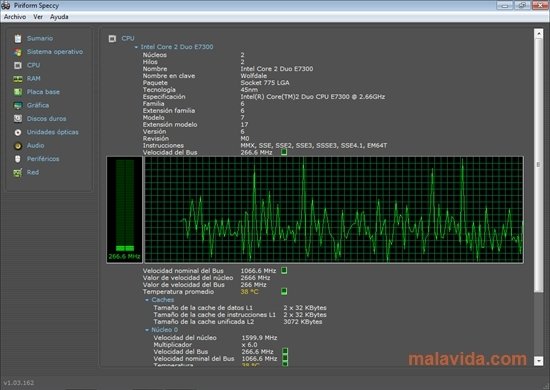Toggle graph button beside Temperatura promedio
Image resolution: width=550 pixels, height=390 pixels.
[284, 291]
